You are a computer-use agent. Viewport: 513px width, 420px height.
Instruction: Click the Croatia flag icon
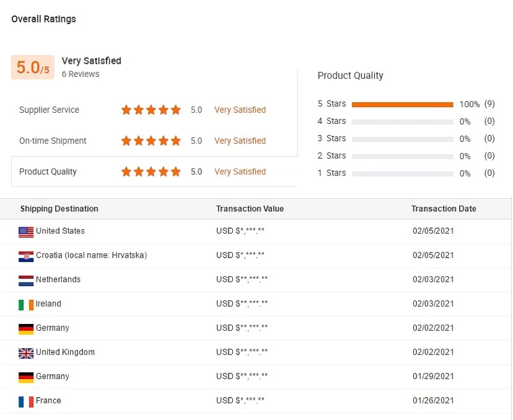(26, 256)
